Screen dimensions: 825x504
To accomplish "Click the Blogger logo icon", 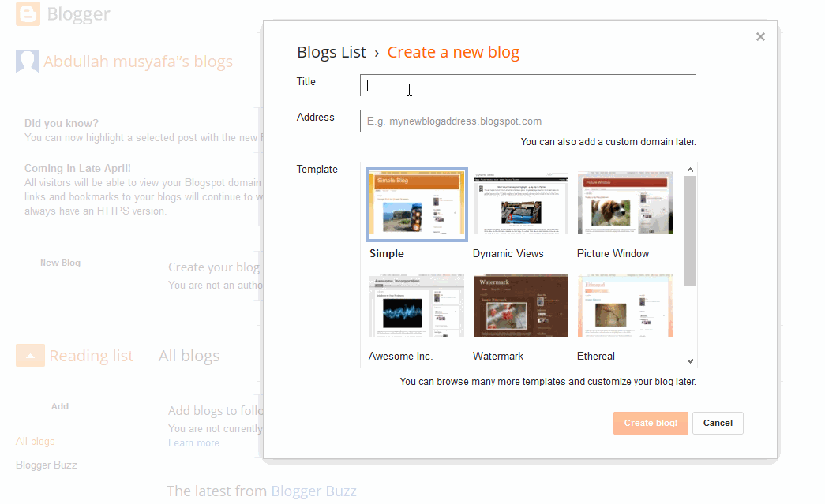I will [28, 14].
